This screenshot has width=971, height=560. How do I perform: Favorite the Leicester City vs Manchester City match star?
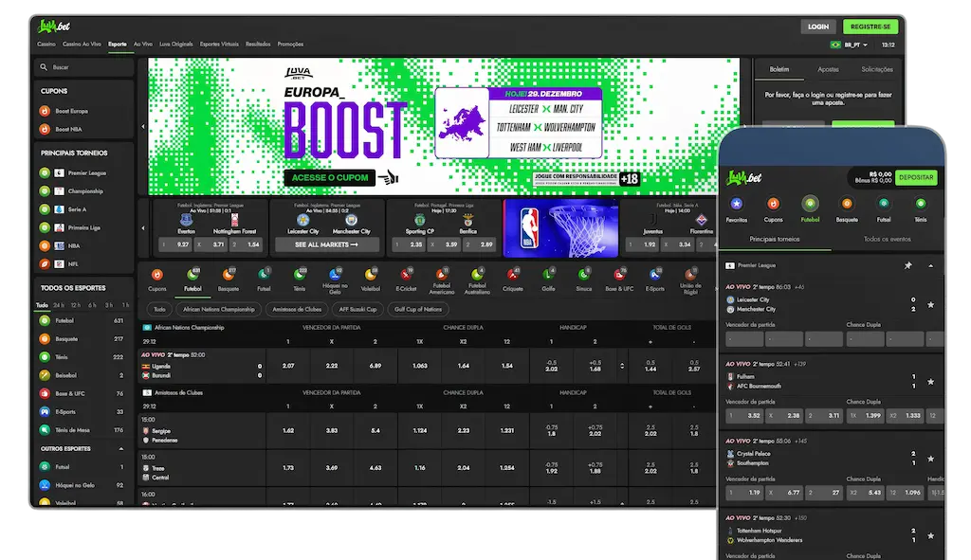[930, 304]
